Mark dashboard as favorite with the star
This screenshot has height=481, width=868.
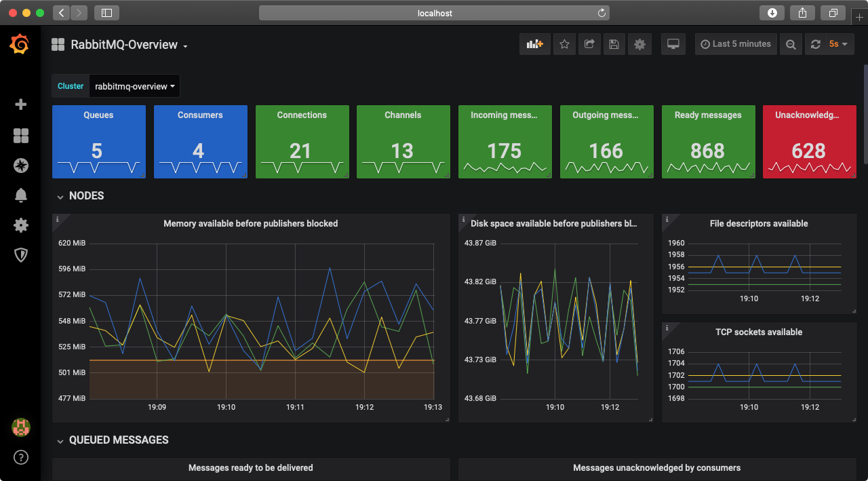564,43
